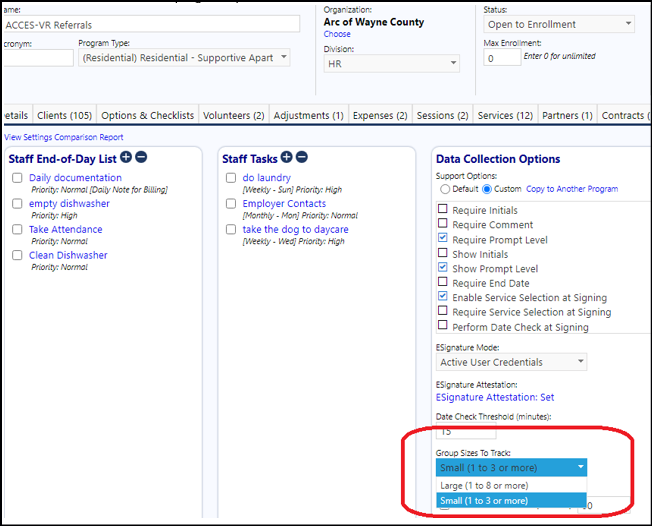Screen dimensions: 652x526
Task: Uncheck Enable Service Selection at Signing
Action: (443, 296)
